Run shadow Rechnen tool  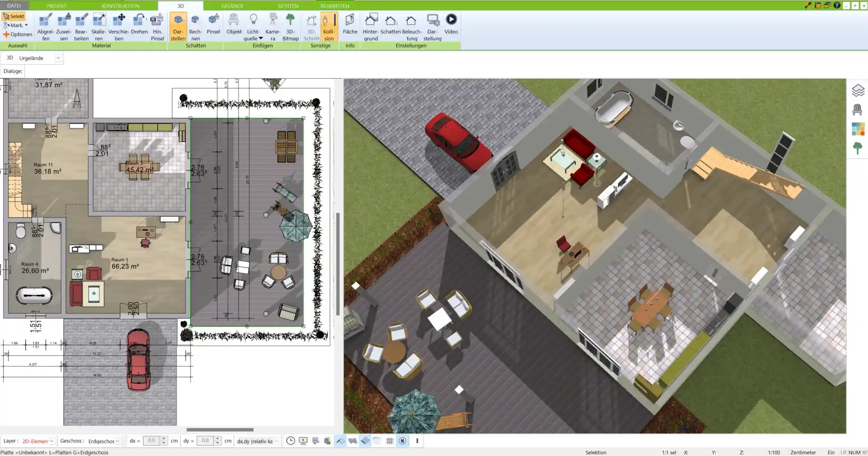click(x=195, y=27)
